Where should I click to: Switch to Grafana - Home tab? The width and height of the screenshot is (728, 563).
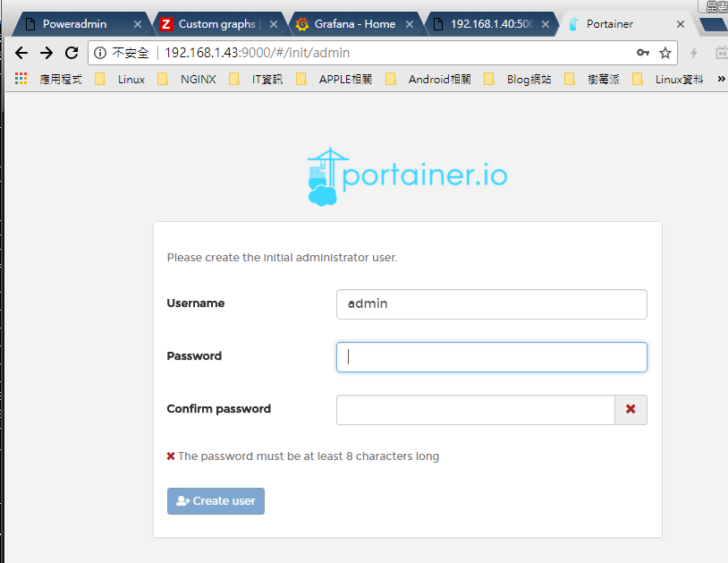tap(355, 24)
